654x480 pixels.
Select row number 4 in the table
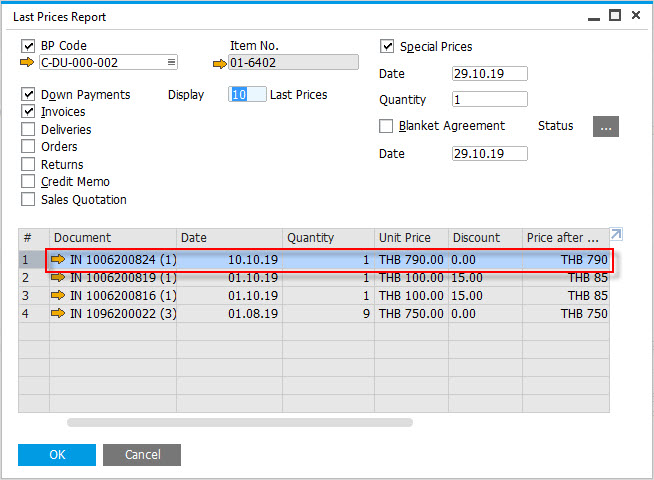click(34, 313)
